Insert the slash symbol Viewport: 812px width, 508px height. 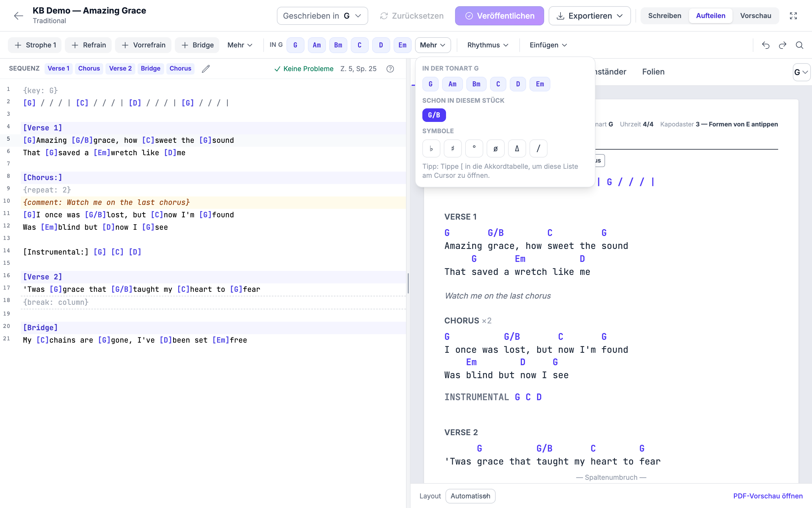[x=539, y=148]
